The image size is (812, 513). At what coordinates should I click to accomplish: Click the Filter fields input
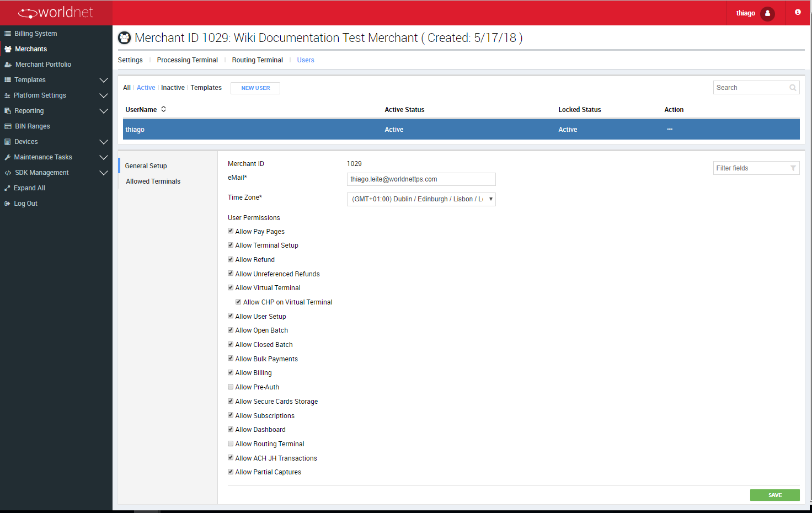coord(756,168)
